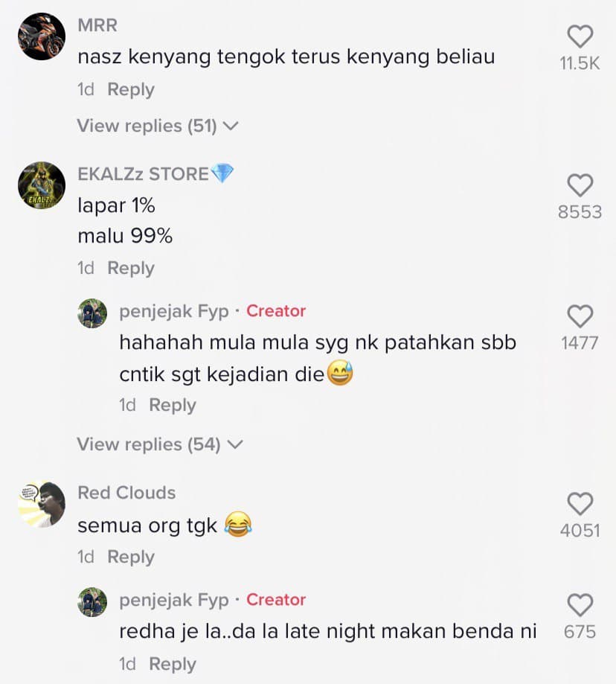
Task: Open MRR's motorcycle profile picture
Action: (x=42, y=36)
